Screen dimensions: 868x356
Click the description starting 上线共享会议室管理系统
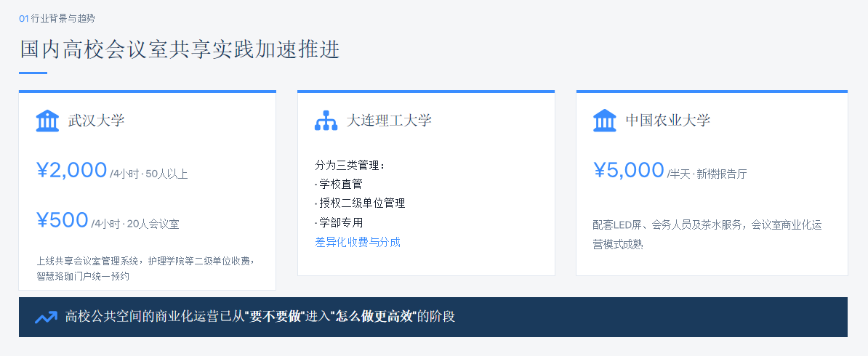click(146, 269)
